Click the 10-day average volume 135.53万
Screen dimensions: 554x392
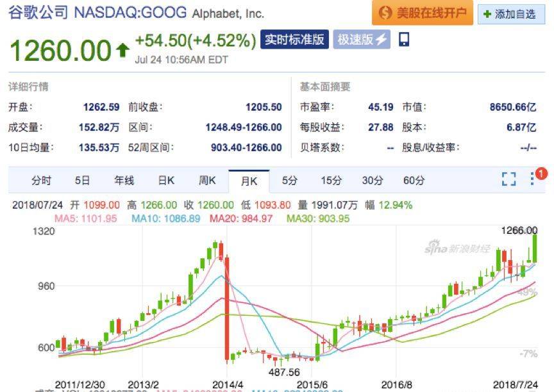coord(99,147)
